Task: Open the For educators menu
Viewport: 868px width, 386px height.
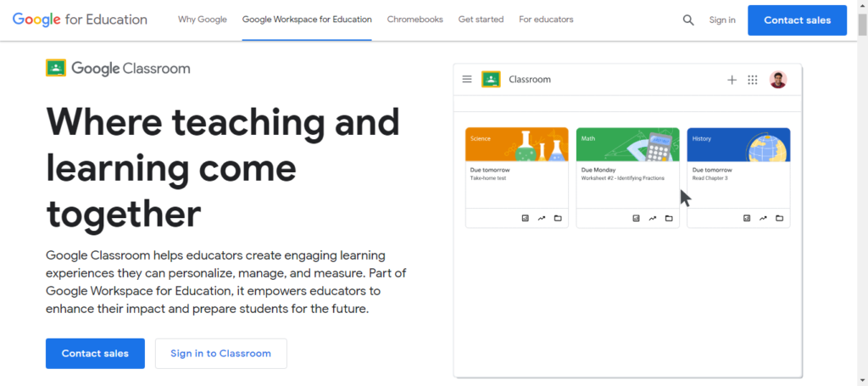Action: (x=547, y=20)
